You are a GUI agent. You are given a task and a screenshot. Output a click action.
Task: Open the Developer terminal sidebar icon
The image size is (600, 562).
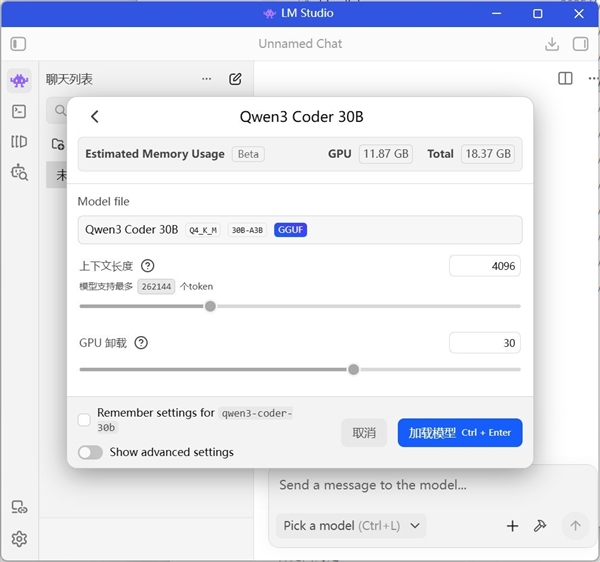point(19,111)
